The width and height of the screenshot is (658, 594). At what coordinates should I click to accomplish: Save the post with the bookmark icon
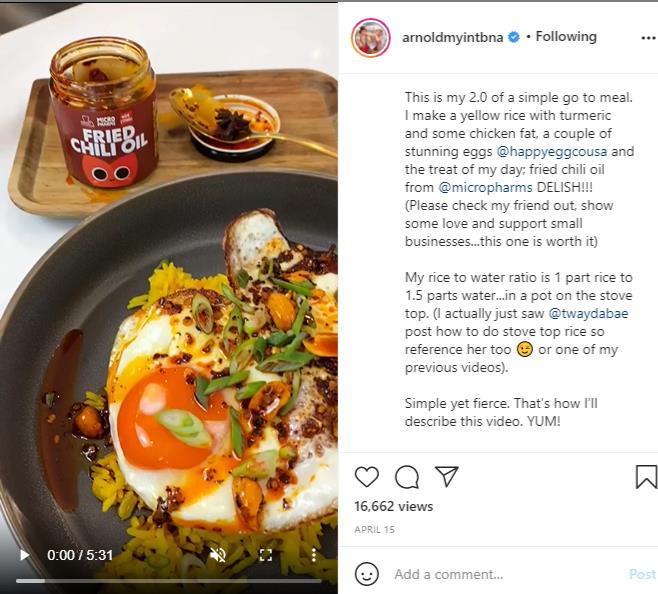[646, 477]
